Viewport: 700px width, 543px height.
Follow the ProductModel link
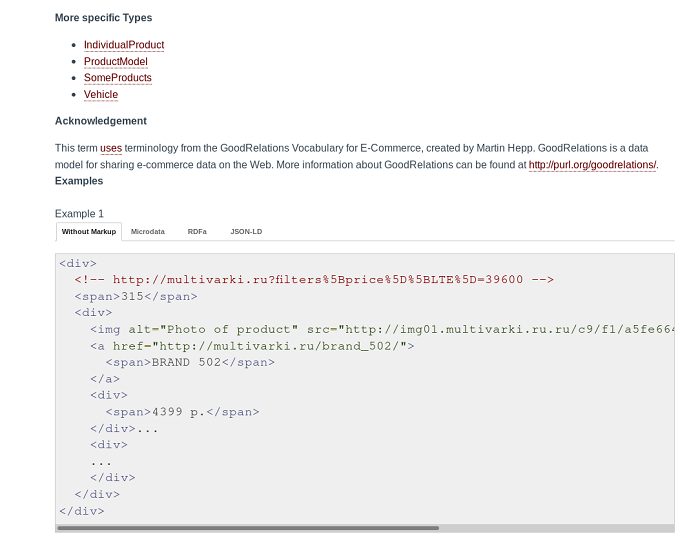click(x=115, y=62)
